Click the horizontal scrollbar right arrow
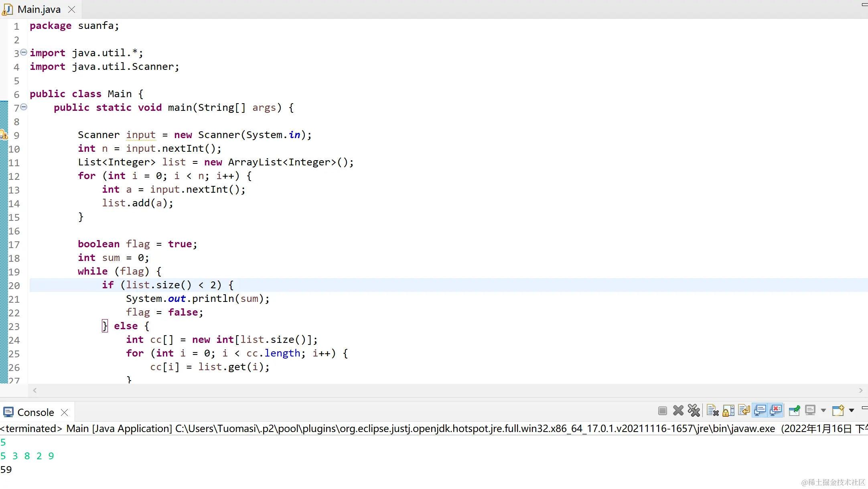This screenshot has width=868, height=489. click(861, 390)
